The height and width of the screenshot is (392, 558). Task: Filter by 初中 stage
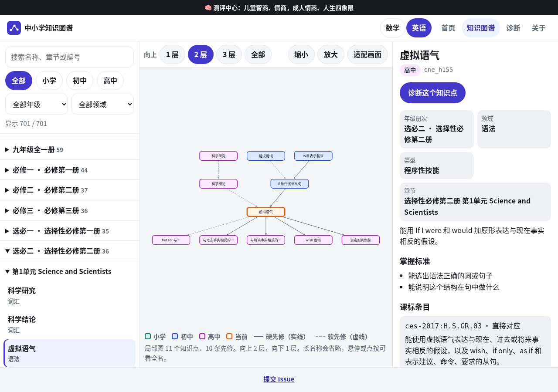coord(80,81)
